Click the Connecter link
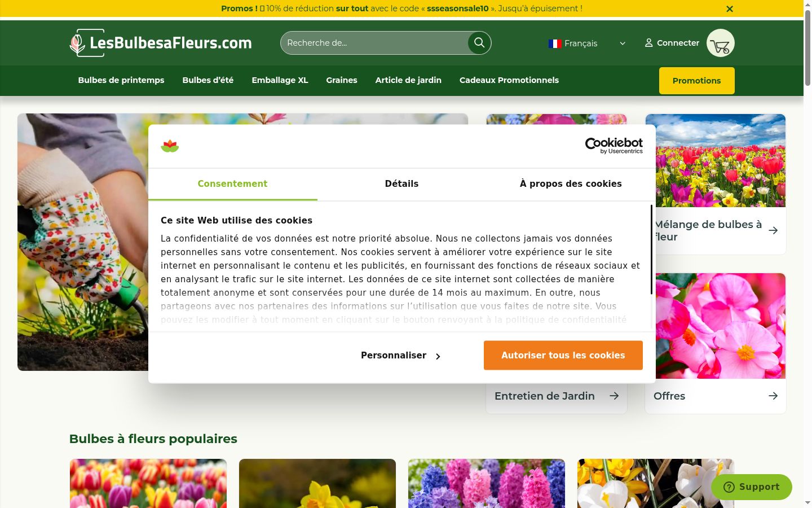Viewport: 812px width, 508px height. [x=678, y=43]
